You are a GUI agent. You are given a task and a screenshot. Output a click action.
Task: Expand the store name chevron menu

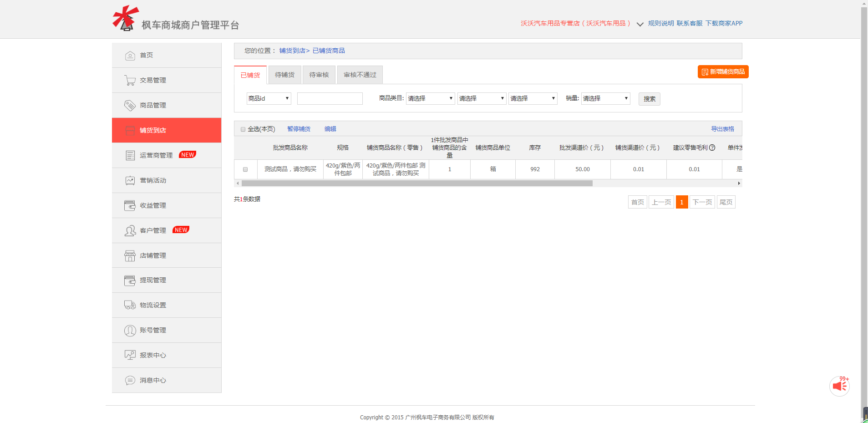point(640,24)
